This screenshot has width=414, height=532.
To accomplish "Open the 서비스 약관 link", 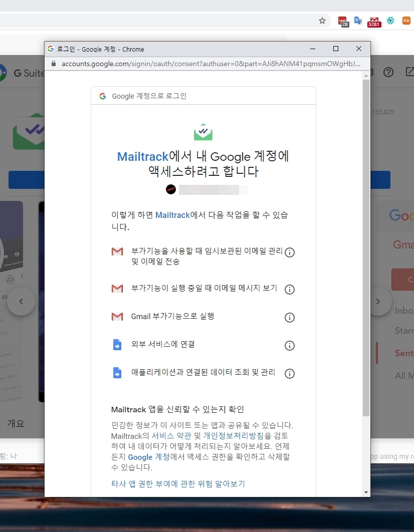I will [x=171, y=436].
